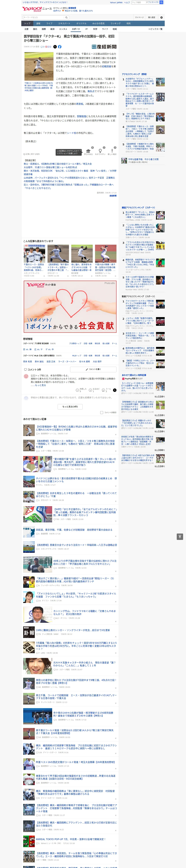The width and height of the screenshot is (186, 868).
Task: Open 【9日登場選手一覧】 recommended article
Action: [76, 428]
